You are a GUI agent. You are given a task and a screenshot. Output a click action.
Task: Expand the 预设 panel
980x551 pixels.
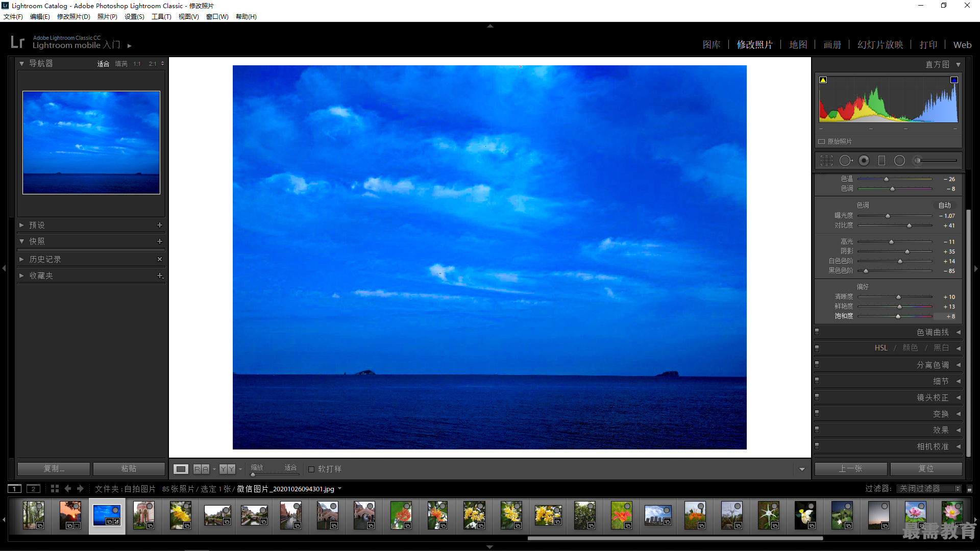click(21, 225)
